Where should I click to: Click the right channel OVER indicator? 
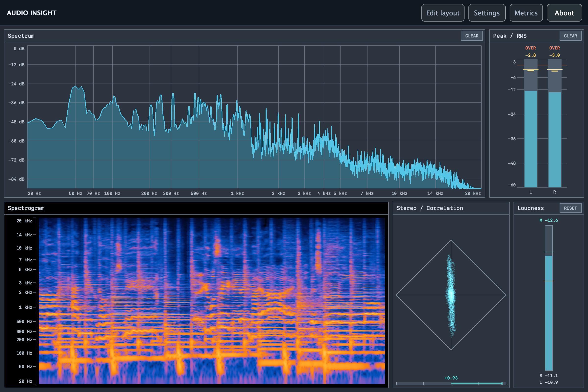click(x=554, y=48)
